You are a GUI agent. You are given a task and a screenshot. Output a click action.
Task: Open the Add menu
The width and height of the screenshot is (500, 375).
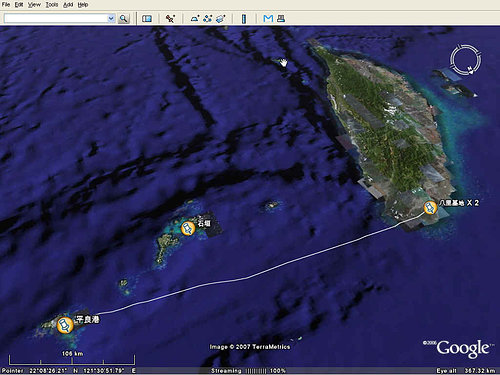click(68, 5)
